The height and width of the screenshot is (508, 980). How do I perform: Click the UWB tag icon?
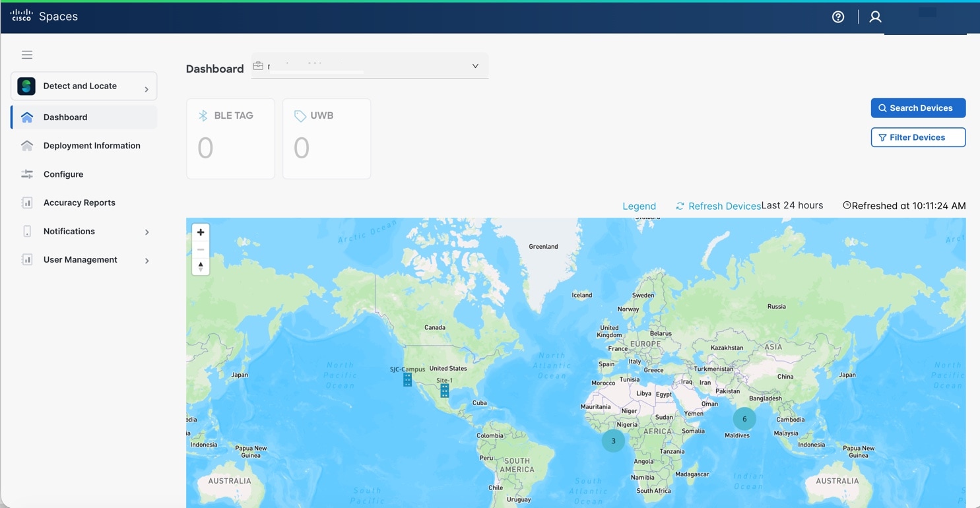tap(300, 116)
